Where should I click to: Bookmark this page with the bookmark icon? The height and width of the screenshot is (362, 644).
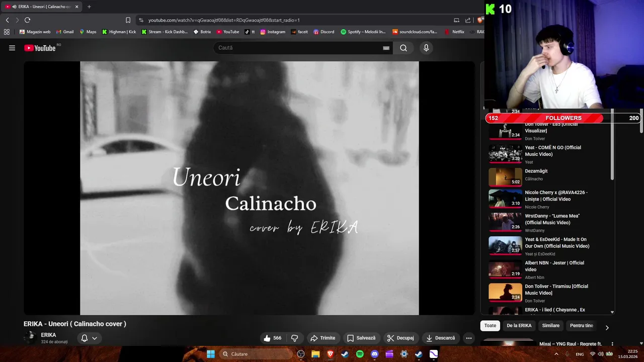(128, 20)
